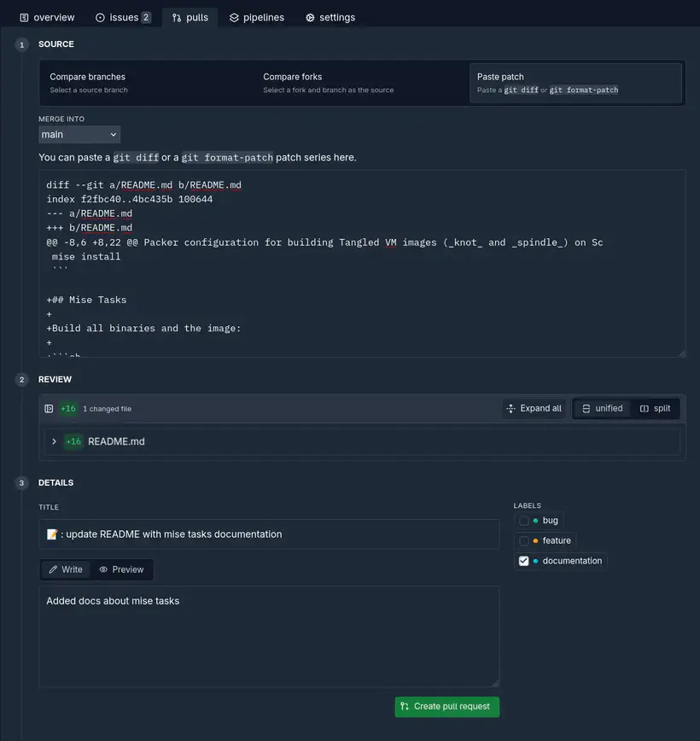Image resolution: width=700 pixels, height=741 pixels.
Task: Switch to the issues tab
Action: coord(123,17)
